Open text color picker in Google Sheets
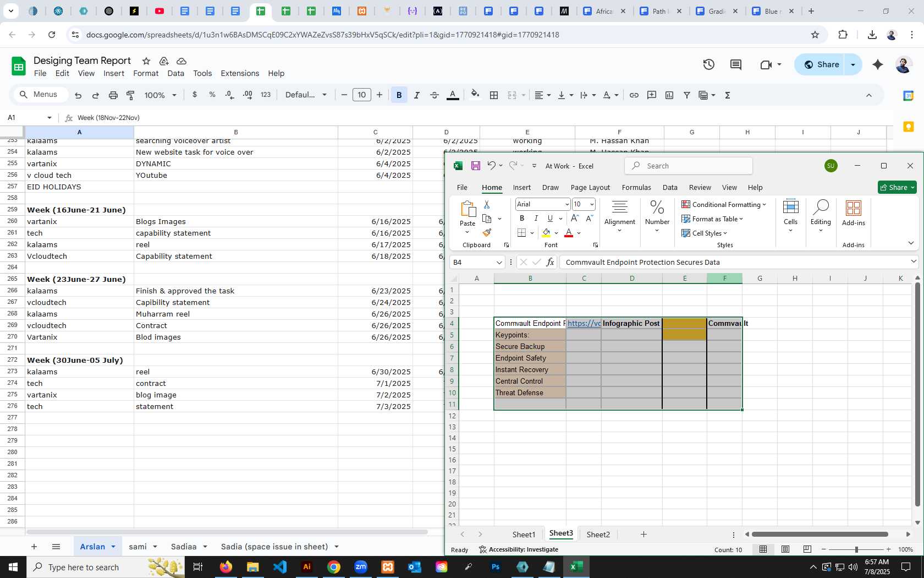Screen dimensions: 924x578 click(x=453, y=95)
